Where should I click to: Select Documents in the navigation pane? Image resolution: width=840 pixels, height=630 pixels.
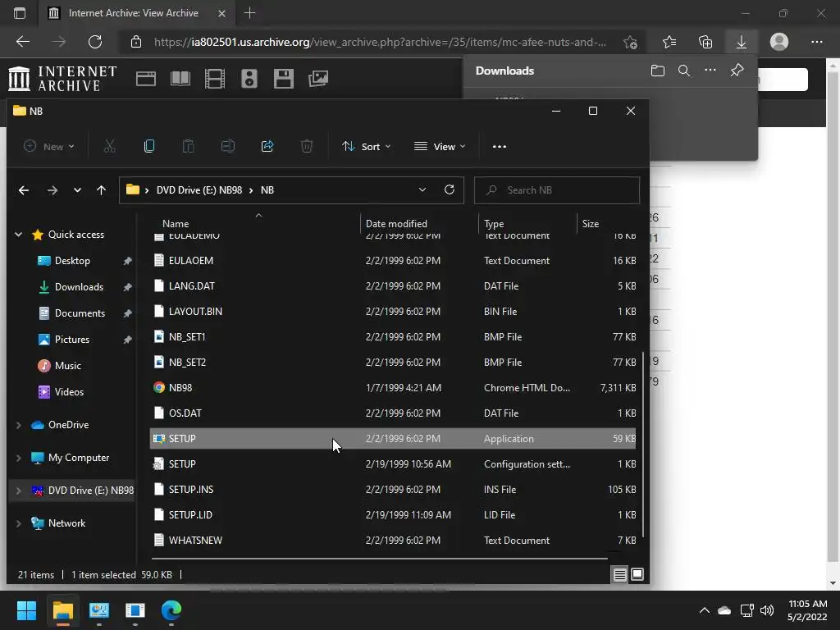[80, 313]
